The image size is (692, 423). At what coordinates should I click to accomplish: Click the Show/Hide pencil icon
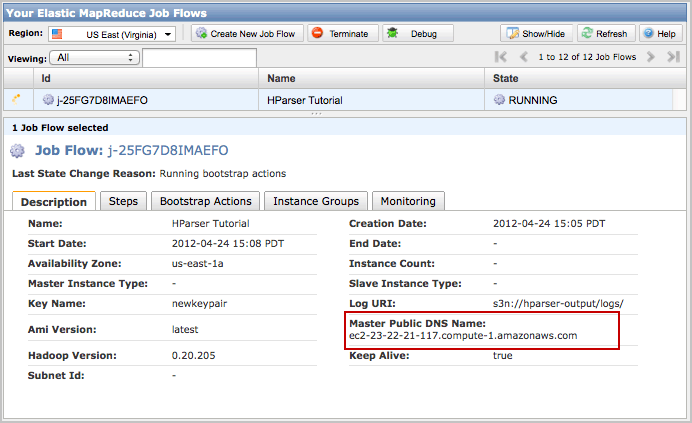tap(512, 33)
